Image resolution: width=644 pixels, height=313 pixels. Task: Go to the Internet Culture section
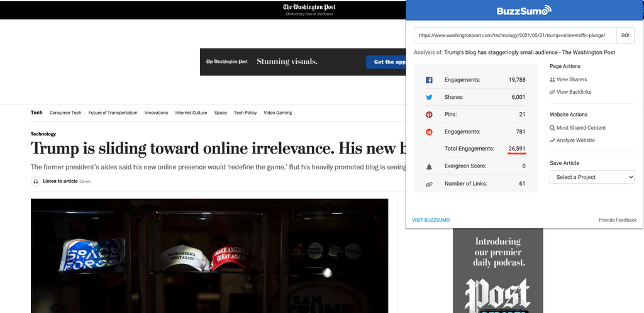(x=191, y=113)
